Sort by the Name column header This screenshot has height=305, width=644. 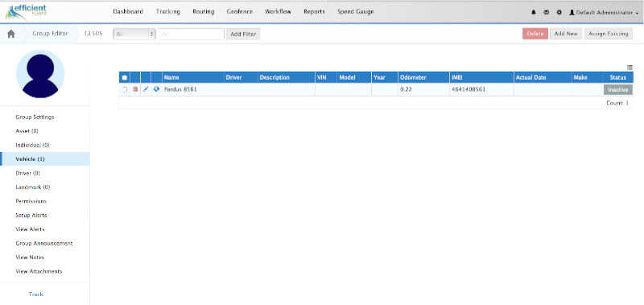point(193,77)
